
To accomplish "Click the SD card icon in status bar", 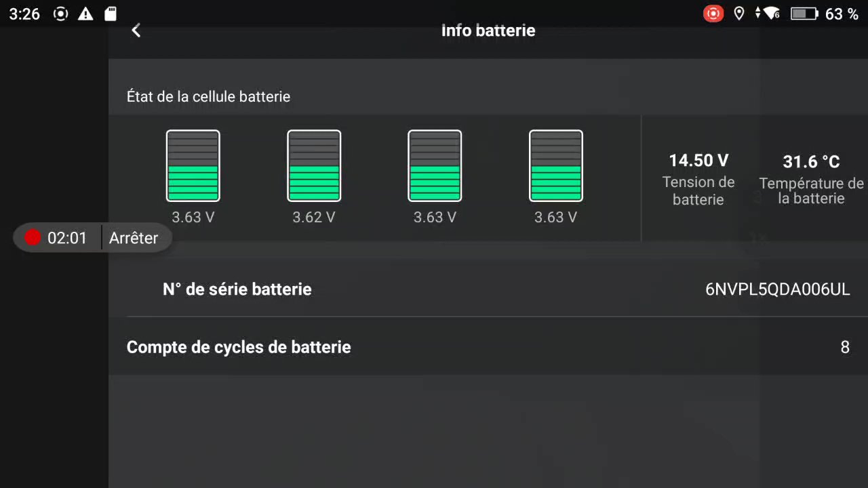I will pos(111,14).
